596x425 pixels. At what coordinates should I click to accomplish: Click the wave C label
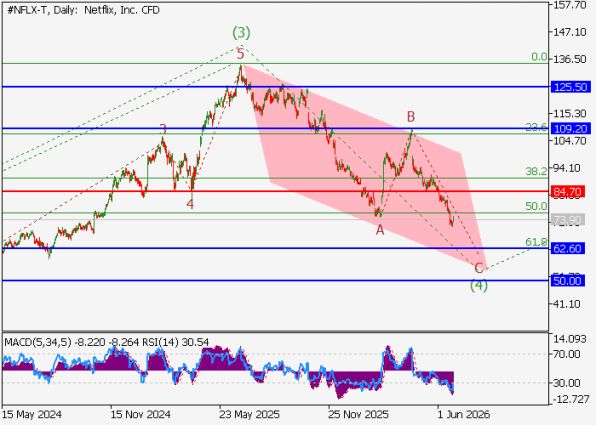pyautogui.click(x=479, y=268)
